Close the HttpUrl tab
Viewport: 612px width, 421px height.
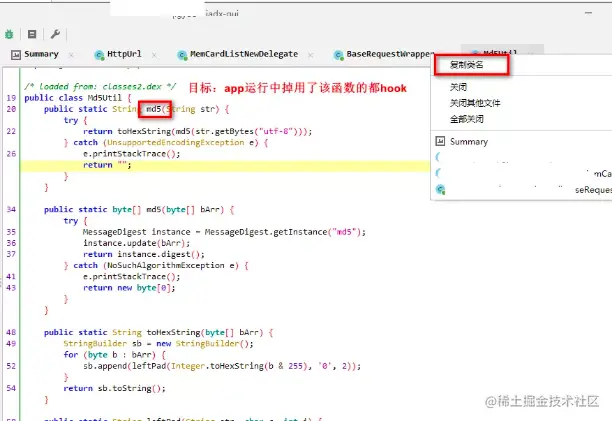point(154,55)
